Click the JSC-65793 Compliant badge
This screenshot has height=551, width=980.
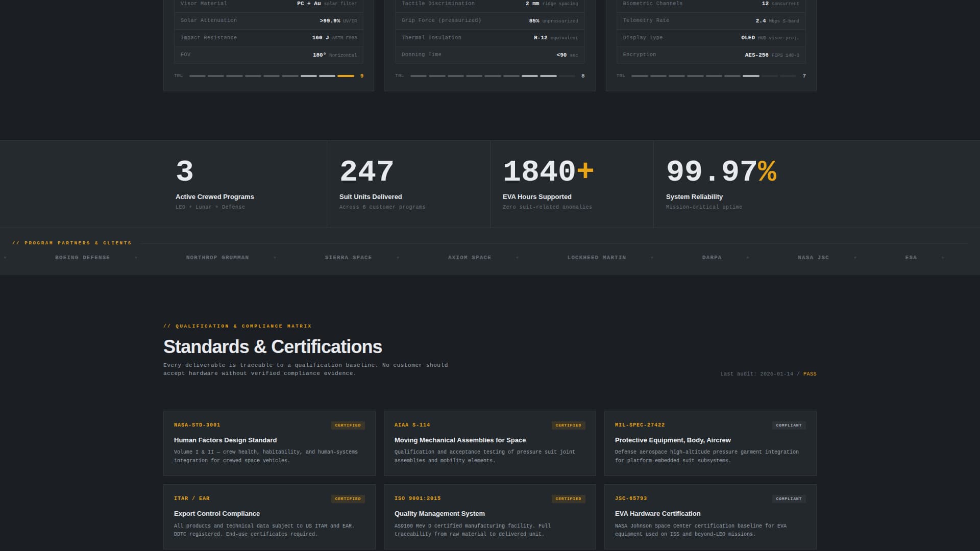[789, 498]
